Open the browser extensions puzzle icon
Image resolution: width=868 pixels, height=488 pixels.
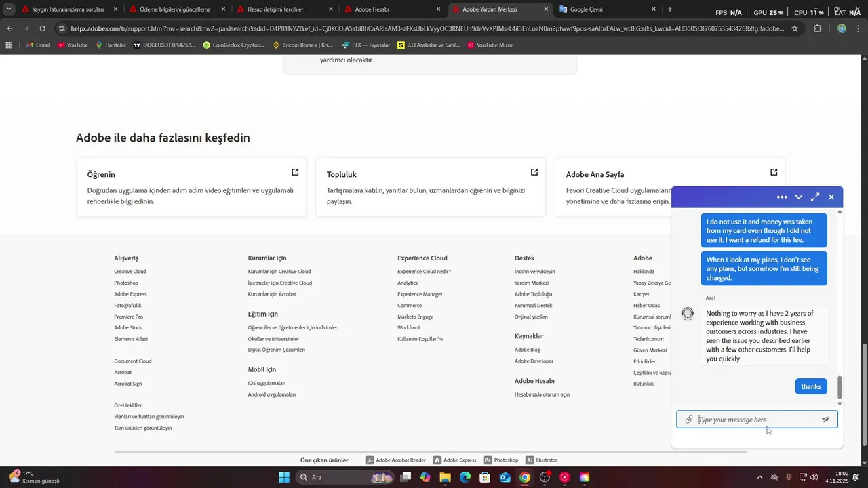(817, 28)
